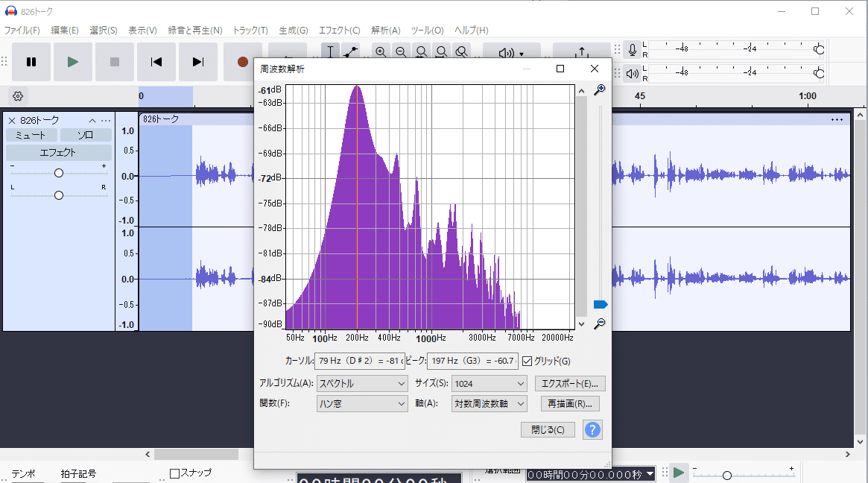868x483 pixels.
Task: Open the 軸 dropdown (対数周波数軸)
Action: [489, 404]
